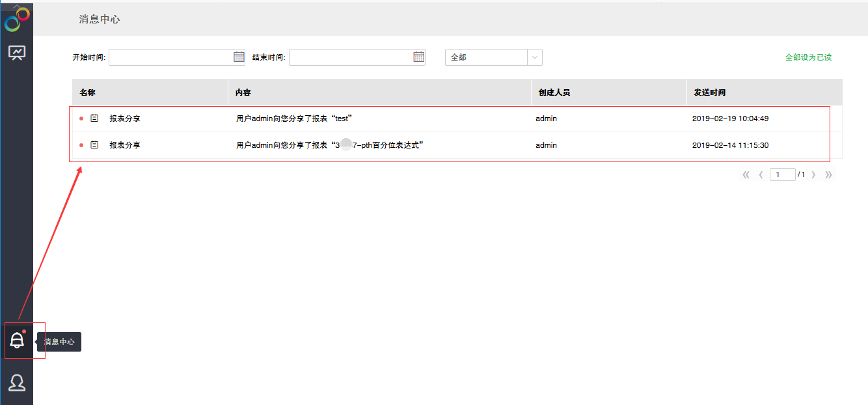The width and height of the screenshot is (868, 405).
Task: Click the page number input box
Action: [x=782, y=174]
